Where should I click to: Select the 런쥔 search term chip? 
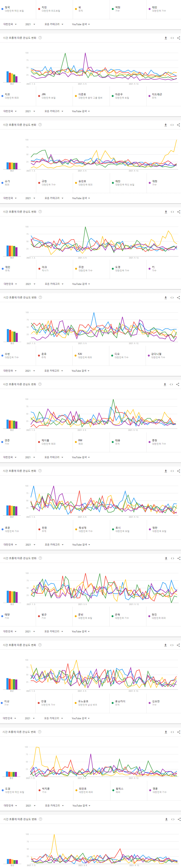click(54, 529)
